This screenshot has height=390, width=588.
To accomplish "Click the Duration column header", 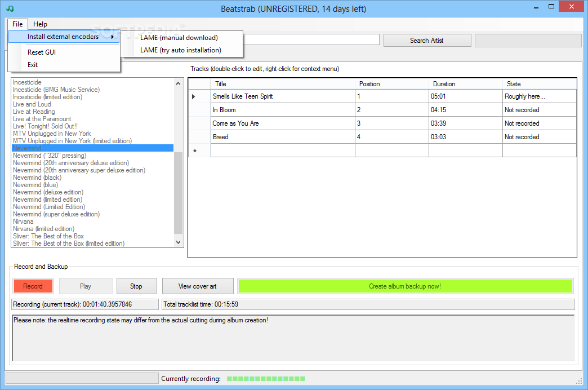I will (465, 84).
